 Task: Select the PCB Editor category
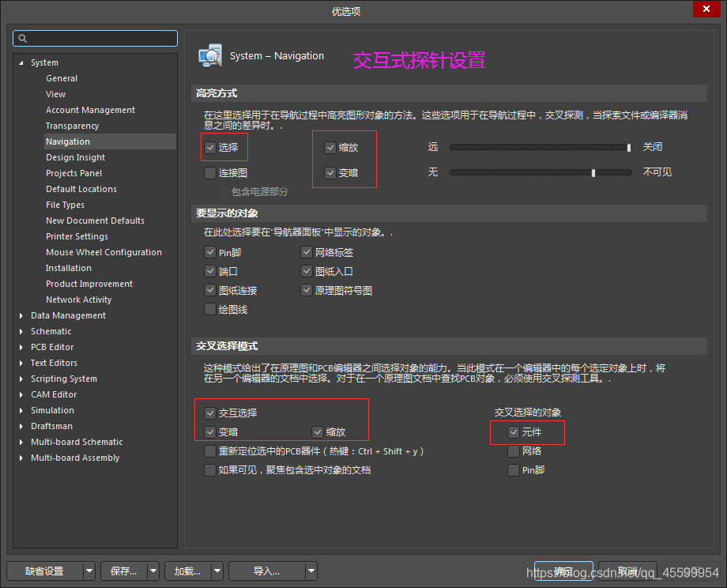pyautogui.click(x=52, y=347)
